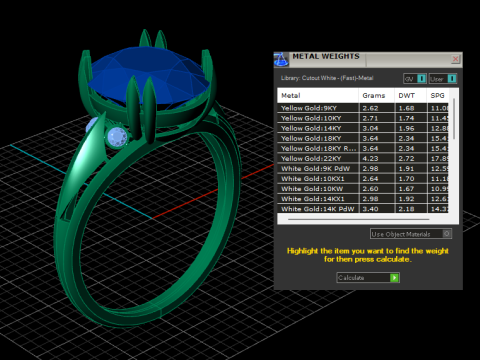Click grams value 4.23

pos(370,159)
